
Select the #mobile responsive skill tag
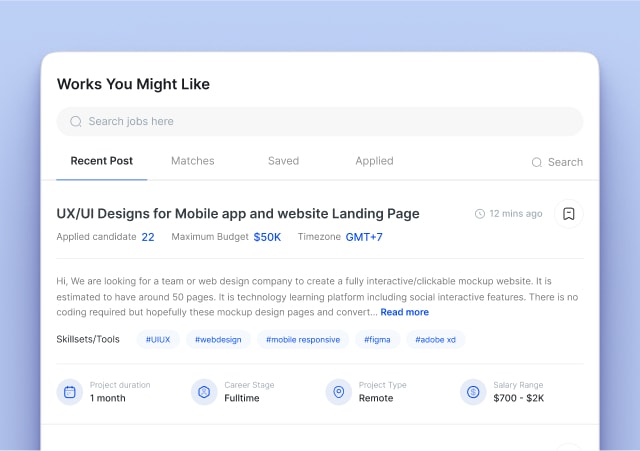pos(303,340)
